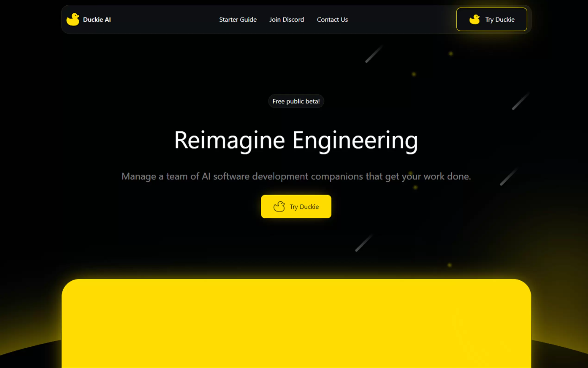Select Contact Us in the navigation

[332, 19]
